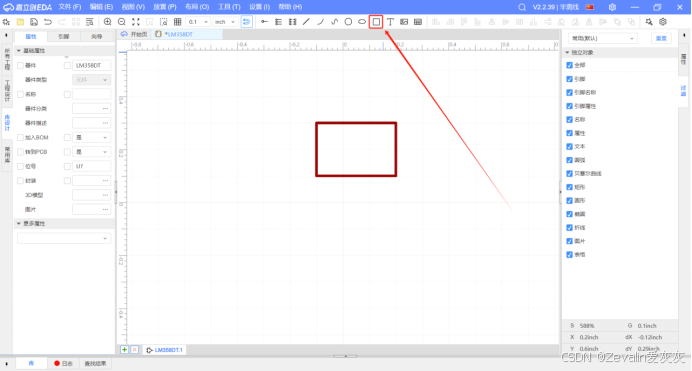692x371 pixels.
Task: Uncheck the 引脚 filter checkbox
Action: pyautogui.click(x=569, y=79)
